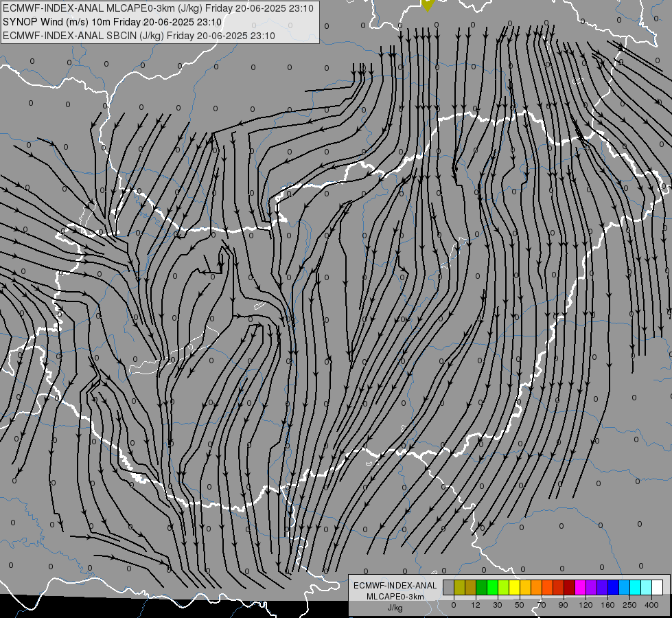Viewport: 672px width, 618px height.
Task: Select the magenta legend swatch
Action: (x=581, y=587)
